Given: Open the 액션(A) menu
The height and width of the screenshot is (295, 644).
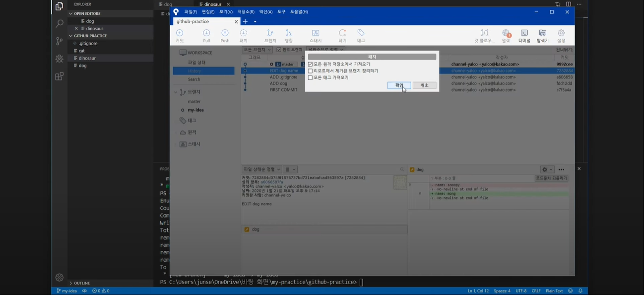Looking at the screenshot, I should (266, 12).
